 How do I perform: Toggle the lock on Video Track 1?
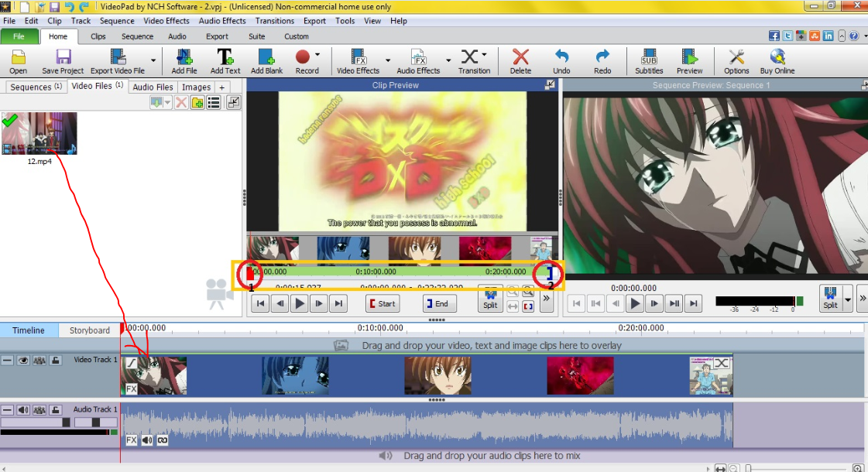pos(55,361)
